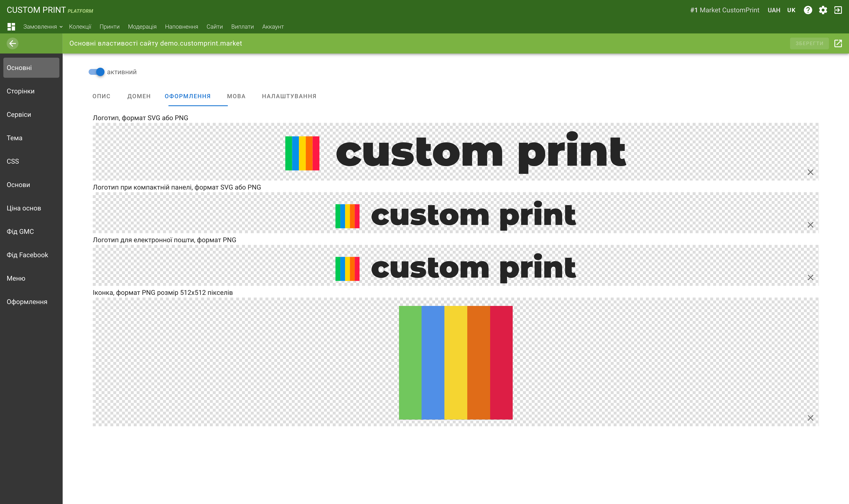Screen dimensions: 849x504
Task: Open the Колекції menu
Action: (x=80, y=27)
